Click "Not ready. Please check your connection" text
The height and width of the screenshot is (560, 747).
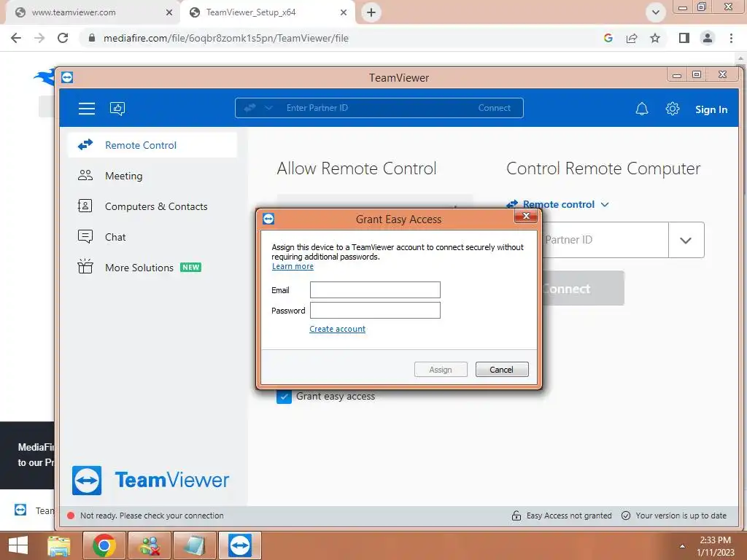[152, 516]
